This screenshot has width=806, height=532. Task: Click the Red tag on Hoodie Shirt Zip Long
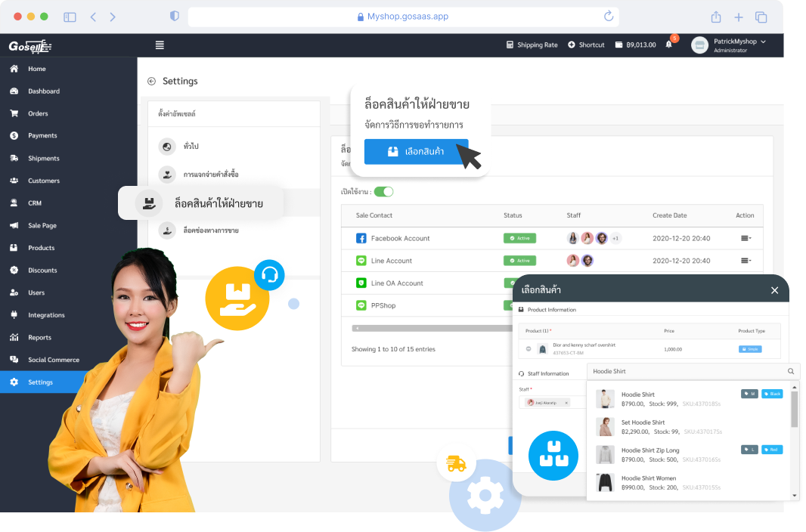772,450
